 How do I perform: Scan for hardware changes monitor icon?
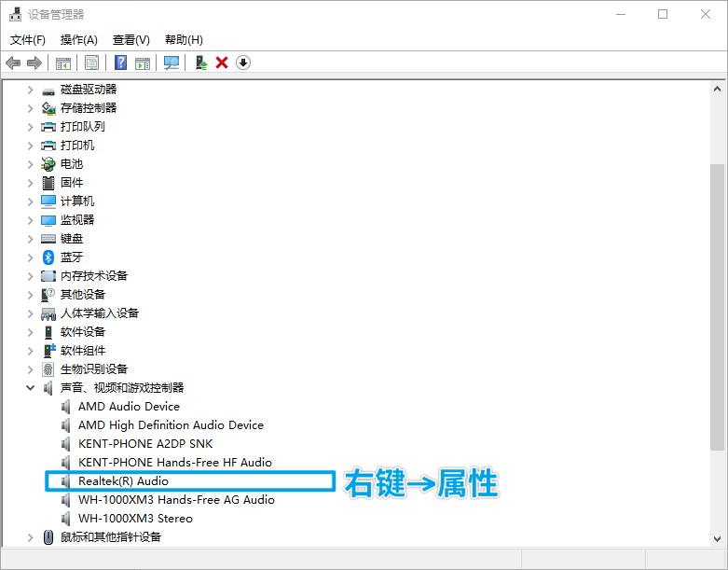[x=172, y=63]
